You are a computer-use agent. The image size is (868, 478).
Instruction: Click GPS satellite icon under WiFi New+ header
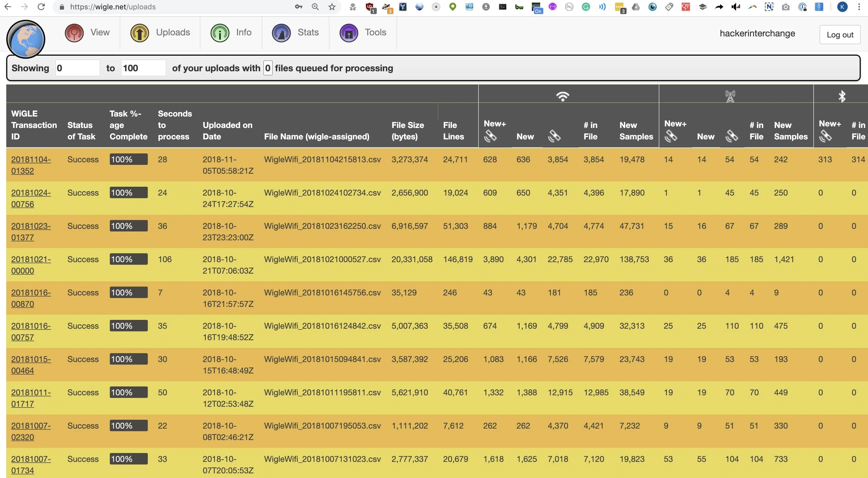coord(490,136)
